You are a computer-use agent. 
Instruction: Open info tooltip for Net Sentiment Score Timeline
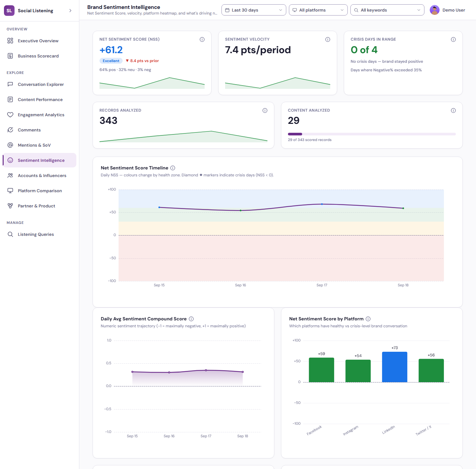coord(173,168)
